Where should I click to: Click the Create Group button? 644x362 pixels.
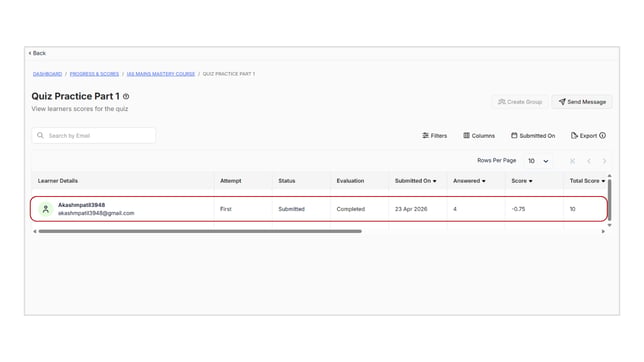point(520,102)
